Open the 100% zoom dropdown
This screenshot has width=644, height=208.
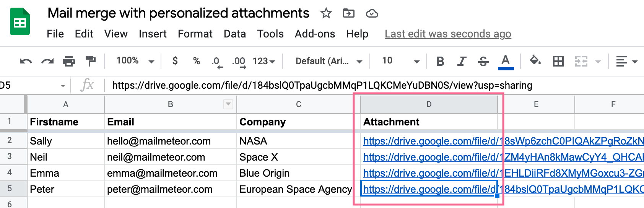tap(135, 61)
